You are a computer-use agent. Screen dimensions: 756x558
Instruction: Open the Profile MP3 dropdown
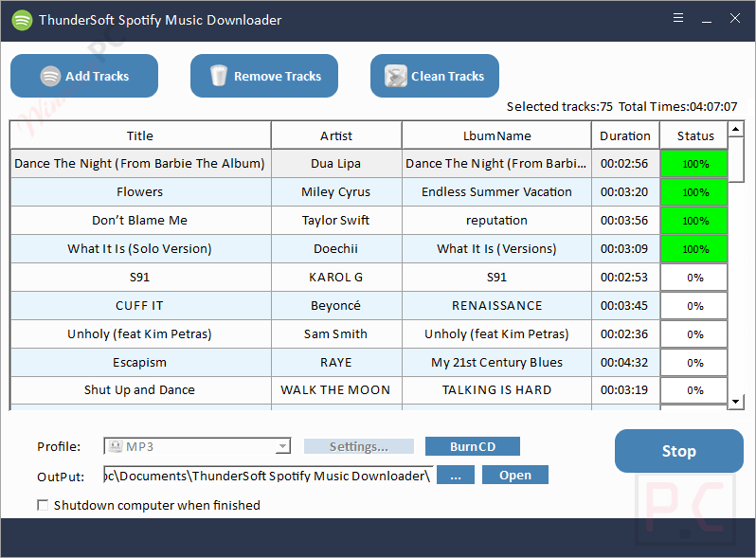pos(197,446)
